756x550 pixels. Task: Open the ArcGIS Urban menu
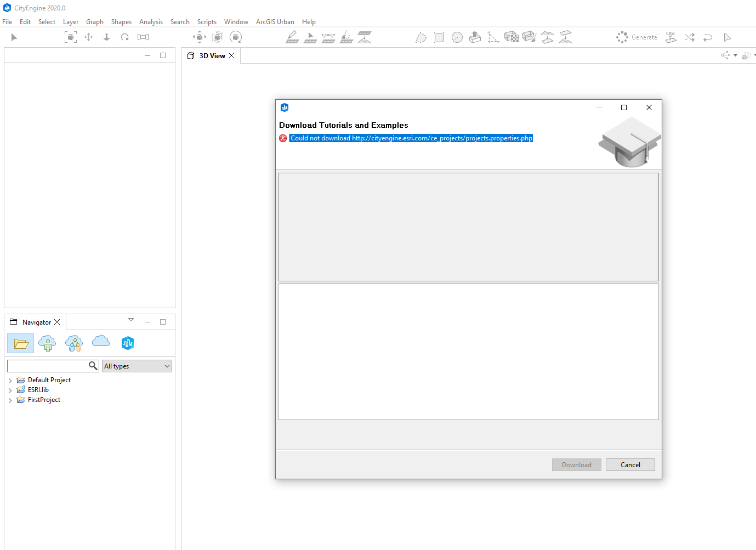click(x=275, y=22)
